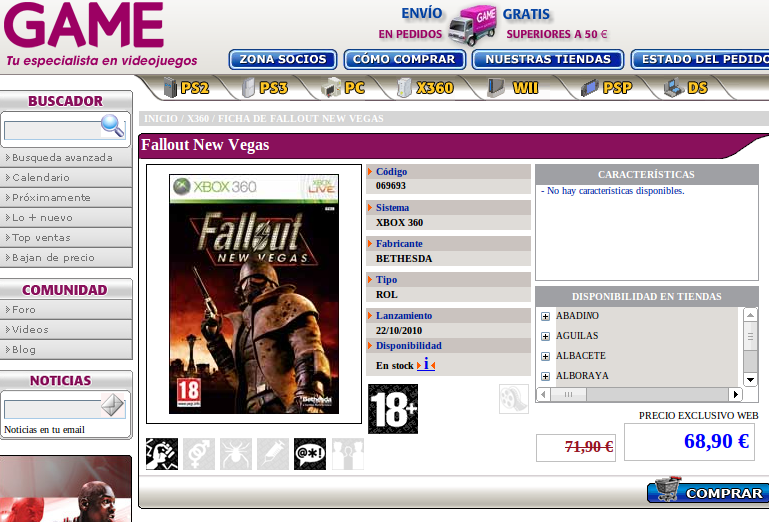The width and height of the screenshot is (769, 522).
Task: Click the store list vertical scrollbar down arrow
Action: [750, 379]
